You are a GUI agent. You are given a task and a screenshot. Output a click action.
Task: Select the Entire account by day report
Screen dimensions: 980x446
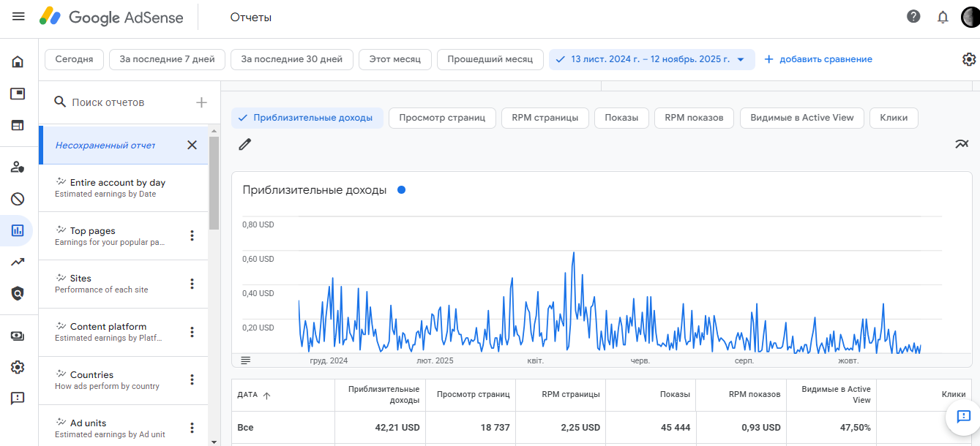(x=117, y=187)
